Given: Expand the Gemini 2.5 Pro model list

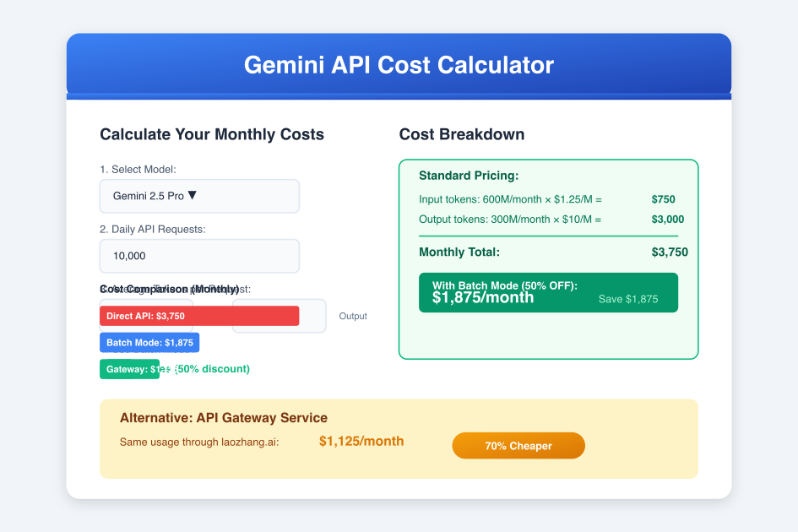Looking at the screenshot, I should (199, 196).
